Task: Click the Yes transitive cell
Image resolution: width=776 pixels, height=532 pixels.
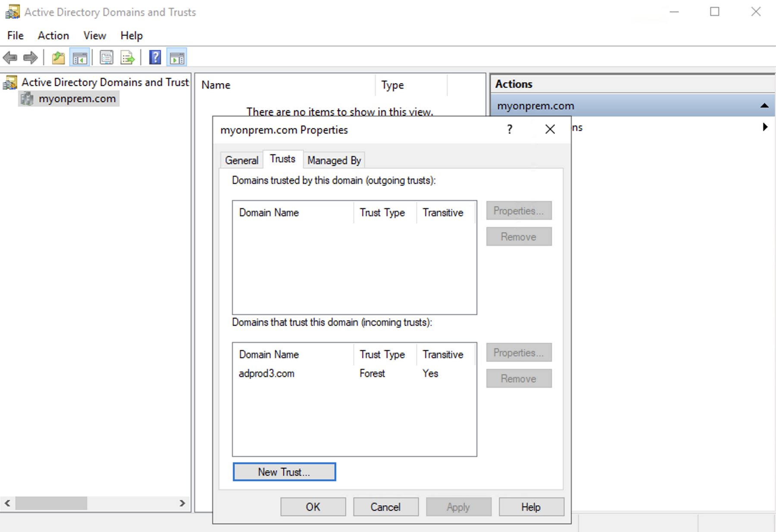Action: pyautogui.click(x=430, y=373)
